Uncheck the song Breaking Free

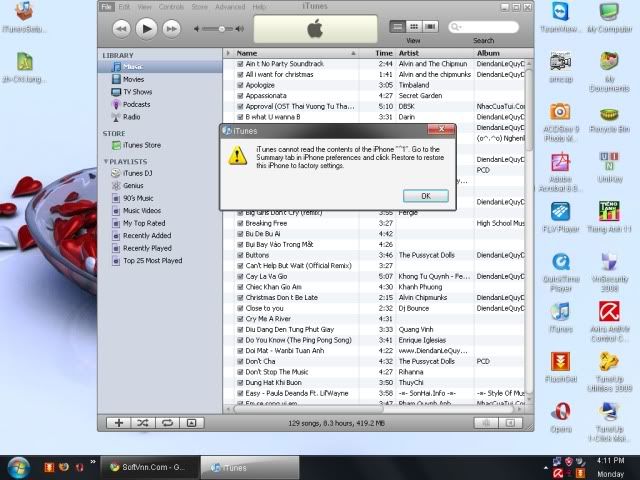(x=240, y=223)
